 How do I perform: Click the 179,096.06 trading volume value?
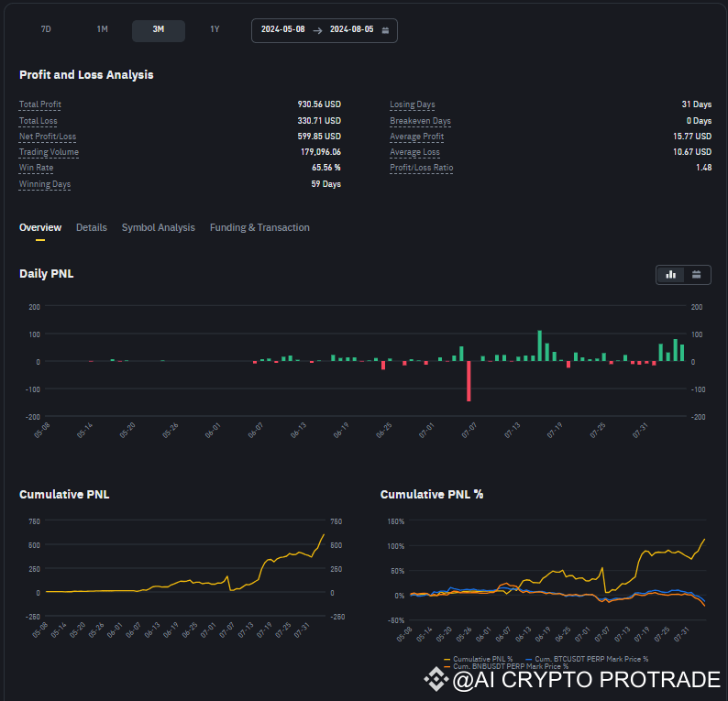click(x=320, y=152)
